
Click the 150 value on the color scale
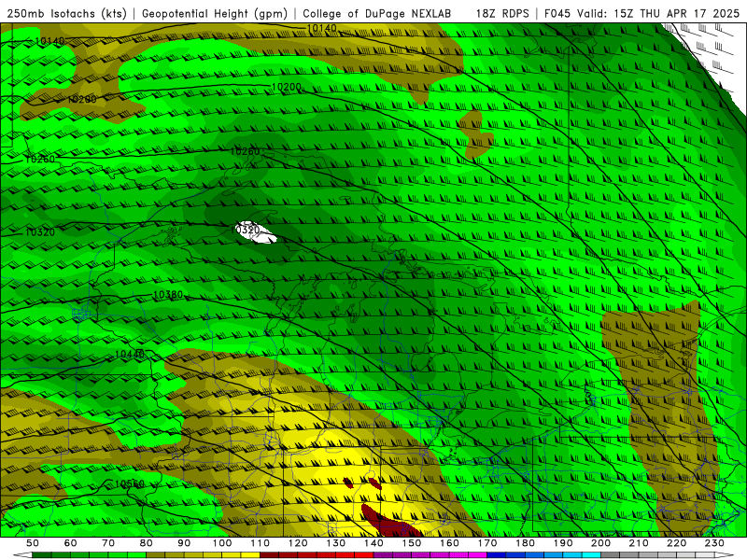[412, 543]
